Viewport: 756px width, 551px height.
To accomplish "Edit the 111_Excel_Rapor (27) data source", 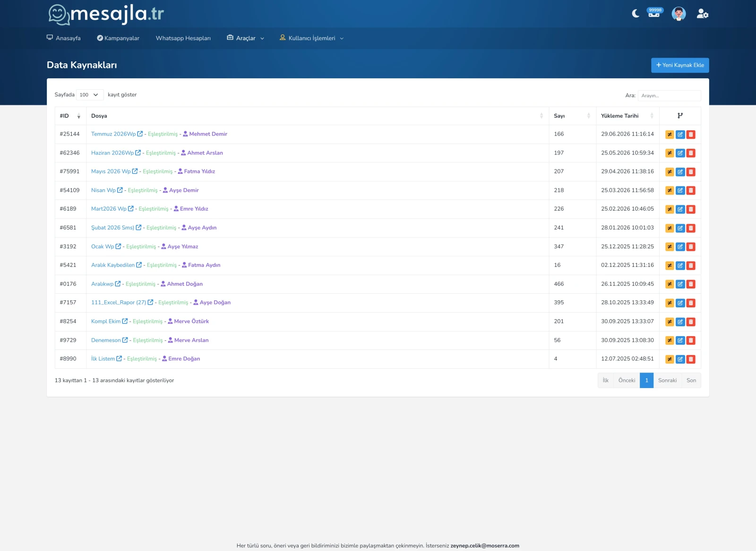I will click(x=680, y=303).
